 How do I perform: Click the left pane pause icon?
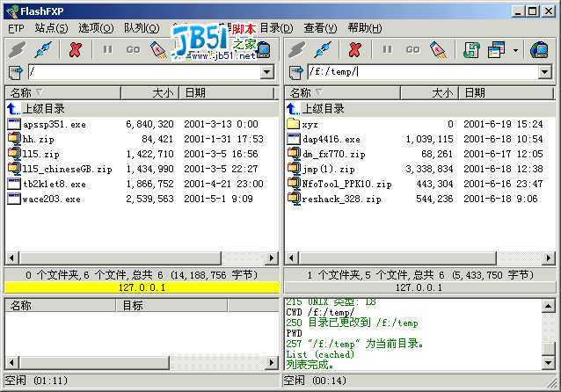pos(107,49)
